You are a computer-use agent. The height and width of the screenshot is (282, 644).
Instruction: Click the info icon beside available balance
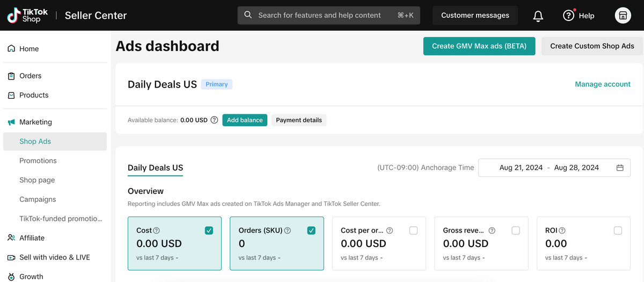[x=214, y=120]
